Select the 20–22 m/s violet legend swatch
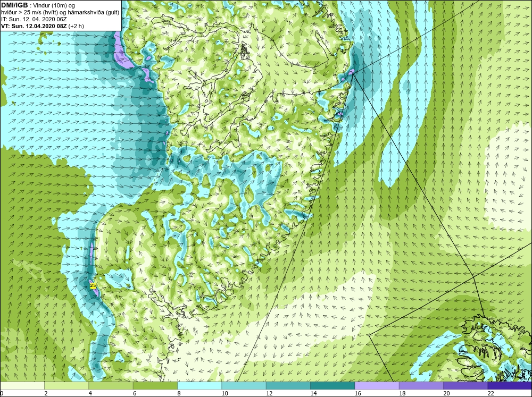The image size is (532, 397). click(465, 386)
